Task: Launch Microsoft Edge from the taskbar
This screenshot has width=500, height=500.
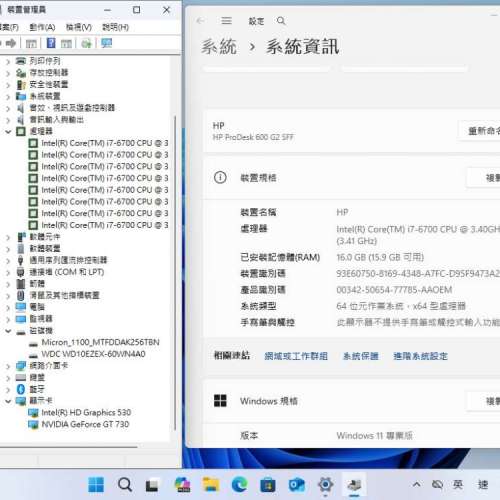Action: (239, 485)
